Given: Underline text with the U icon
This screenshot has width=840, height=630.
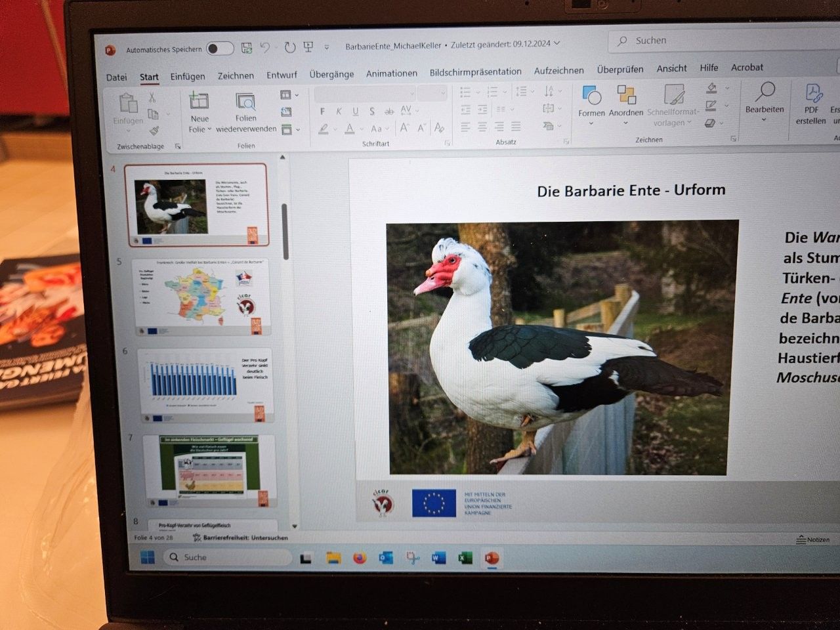Looking at the screenshot, I should pyautogui.click(x=354, y=111).
